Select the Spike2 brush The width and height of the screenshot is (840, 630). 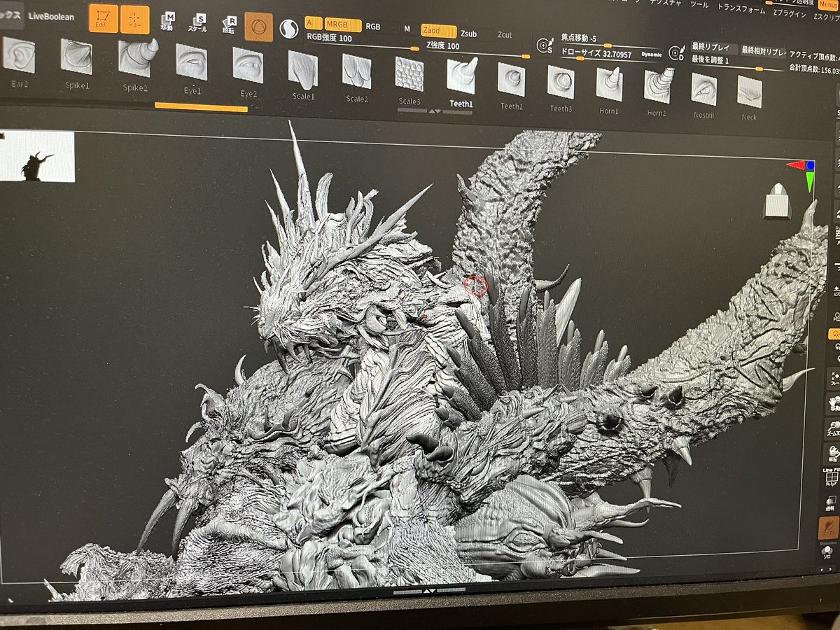[x=136, y=58]
